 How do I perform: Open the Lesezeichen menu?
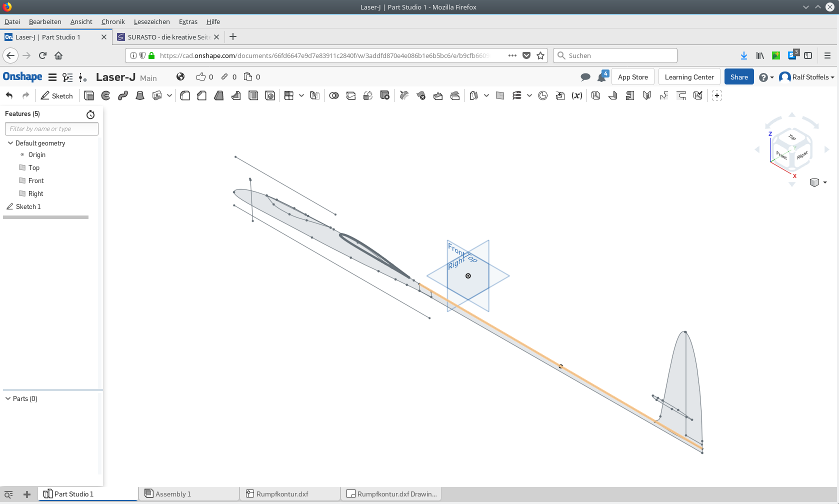[x=151, y=21]
